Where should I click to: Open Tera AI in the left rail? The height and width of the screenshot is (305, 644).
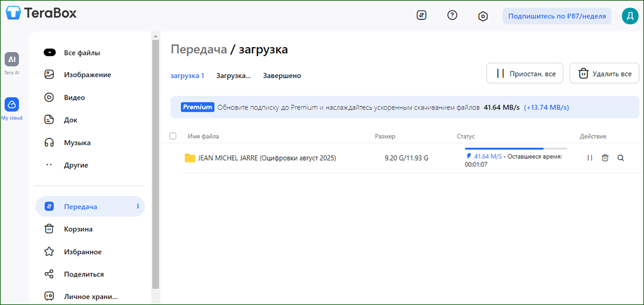point(12,64)
